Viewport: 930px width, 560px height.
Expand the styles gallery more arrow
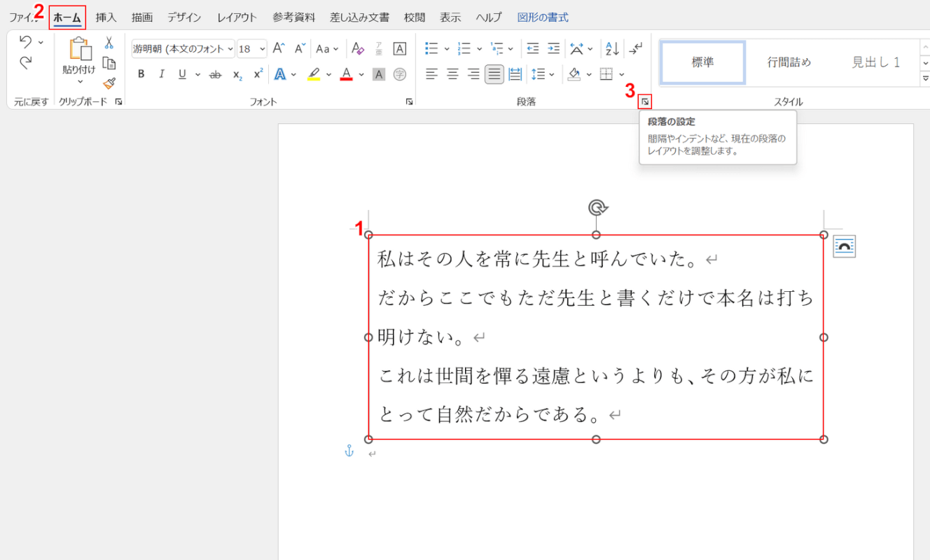tap(925, 80)
